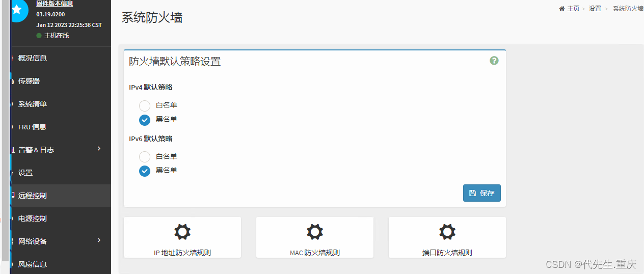This screenshot has height=274, width=644.
Task: Click the green help question mark icon
Action: [x=494, y=61]
